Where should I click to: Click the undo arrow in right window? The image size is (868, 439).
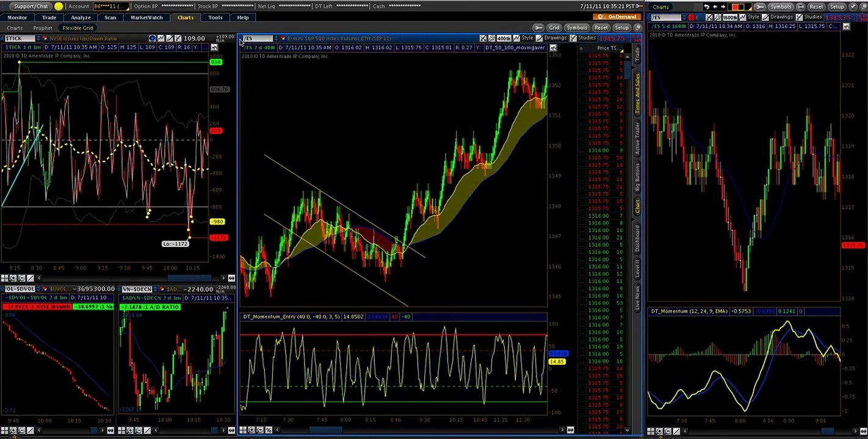(707, 7)
